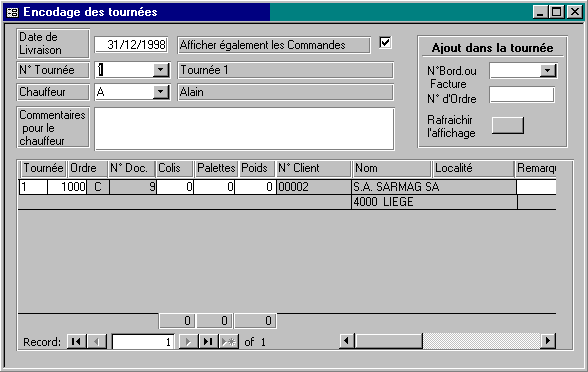Click Ordre cell with value 1000

67,187
